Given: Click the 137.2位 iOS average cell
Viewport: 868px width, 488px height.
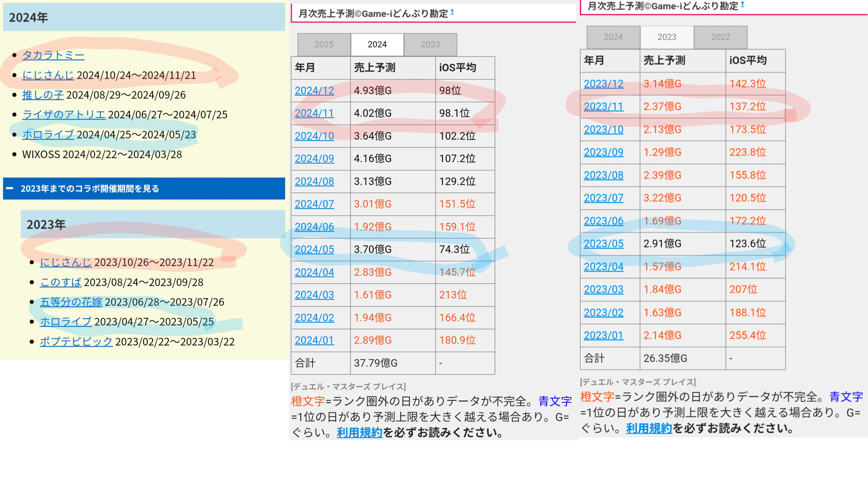Looking at the screenshot, I should (x=755, y=107).
